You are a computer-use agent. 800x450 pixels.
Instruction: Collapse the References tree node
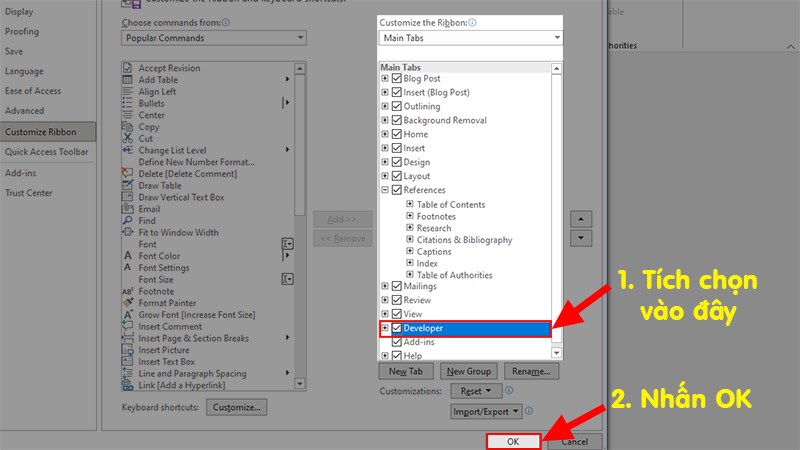[x=385, y=190]
